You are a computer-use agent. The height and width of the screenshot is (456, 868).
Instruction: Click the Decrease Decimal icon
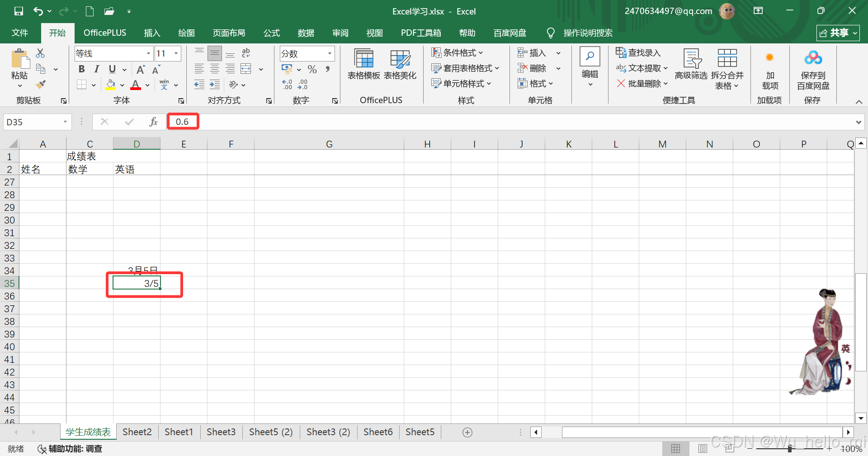(302, 85)
